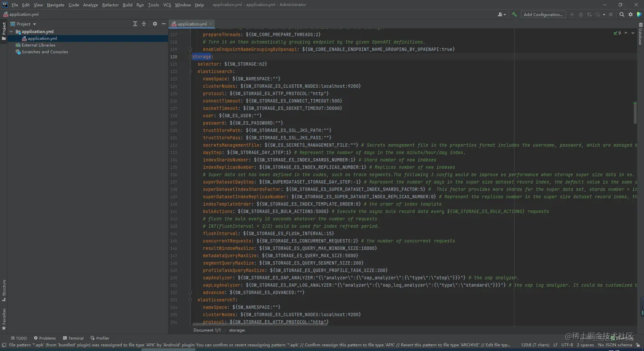Screen dimensions: 644x351
Task: Open the Refactor menu
Action: [x=110, y=5]
